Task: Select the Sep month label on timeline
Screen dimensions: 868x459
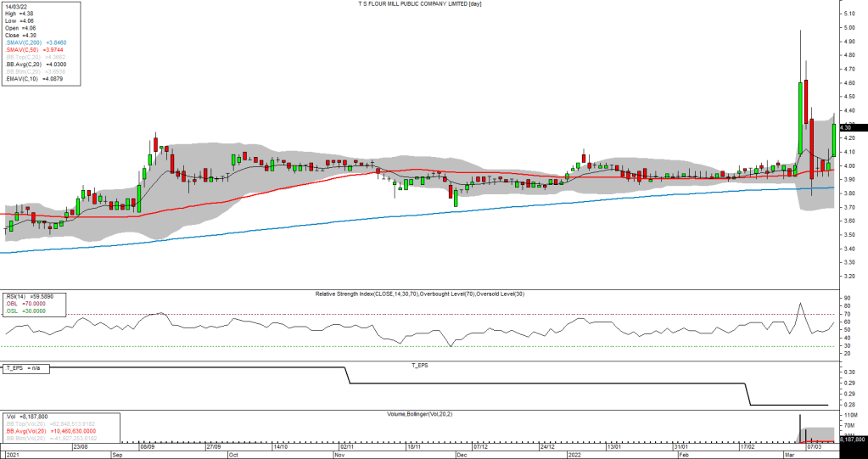Action: (x=119, y=454)
